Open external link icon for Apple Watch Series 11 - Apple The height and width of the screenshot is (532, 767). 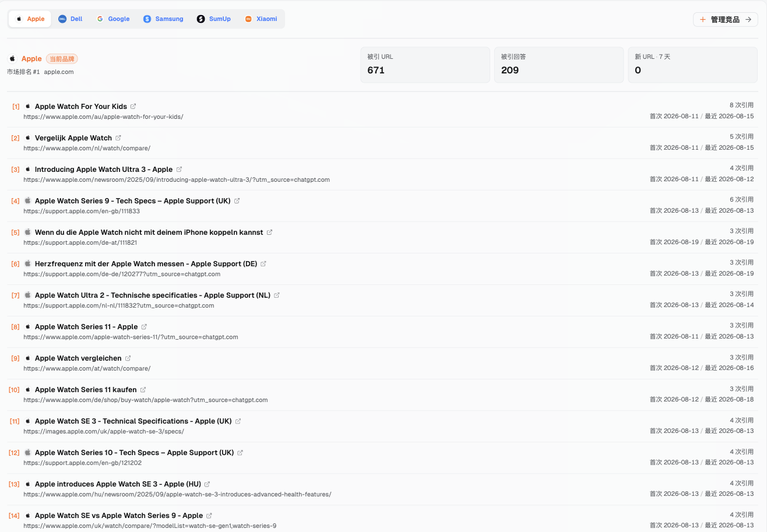(145, 326)
